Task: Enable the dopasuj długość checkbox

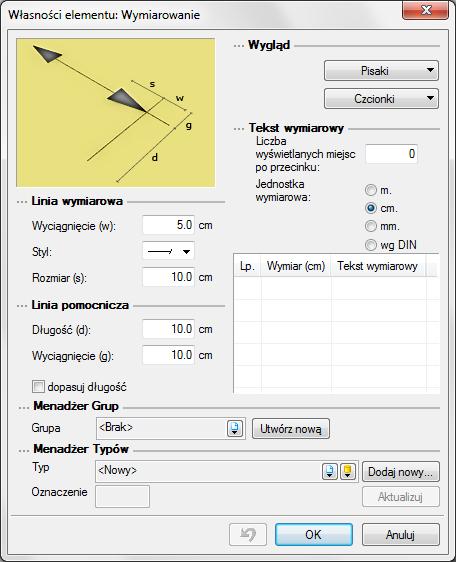Action: (38, 387)
